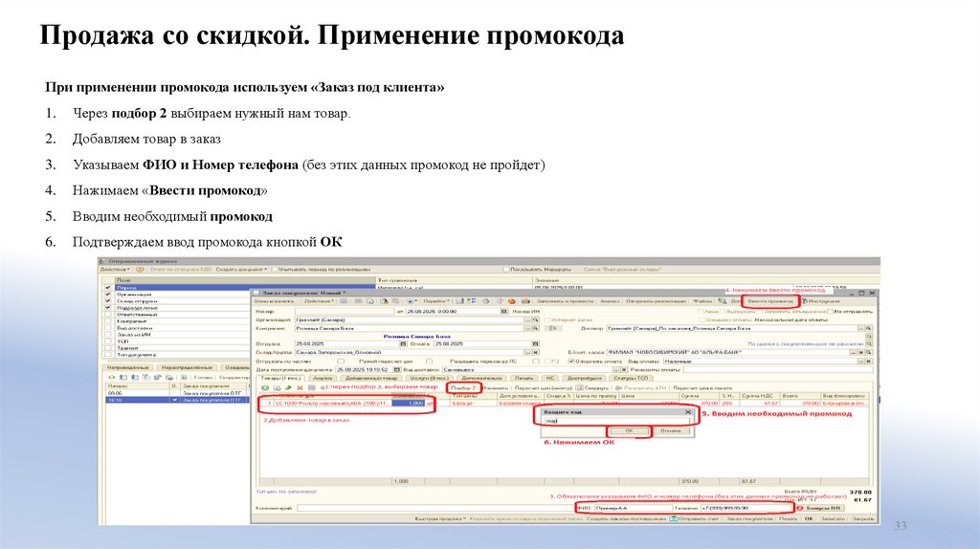This screenshot has width=980, height=549.
Task: Open 'Нераспределенные' tab in the journal
Action: pos(187,367)
